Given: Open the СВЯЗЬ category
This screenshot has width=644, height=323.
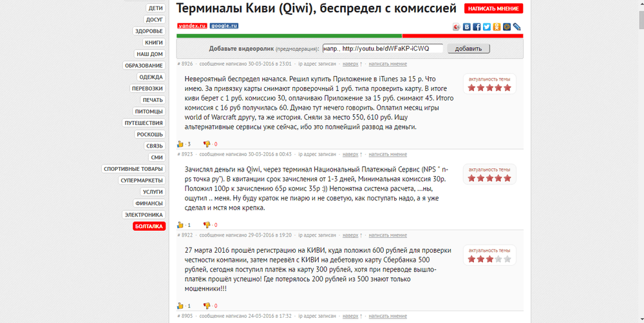Looking at the screenshot, I should point(155,146).
